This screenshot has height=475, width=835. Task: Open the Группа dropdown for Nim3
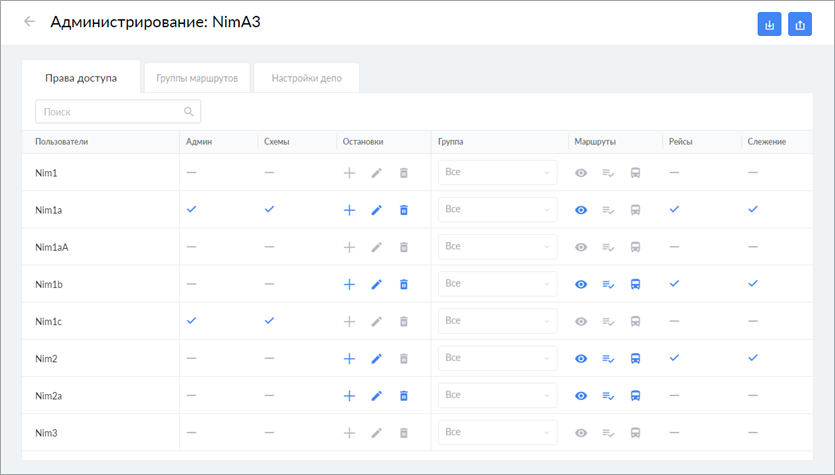pos(497,432)
